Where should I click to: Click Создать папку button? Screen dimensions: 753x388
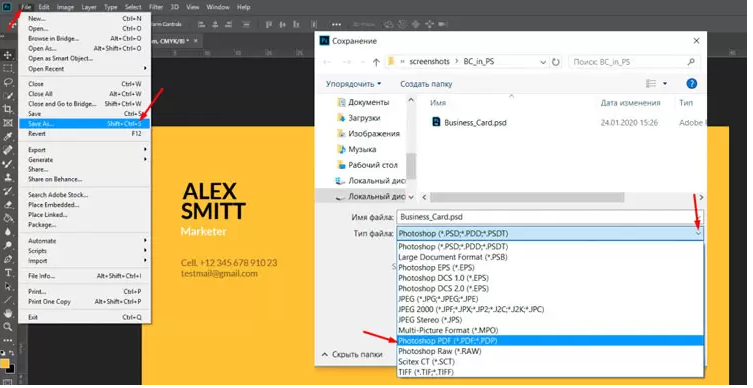[x=426, y=84]
